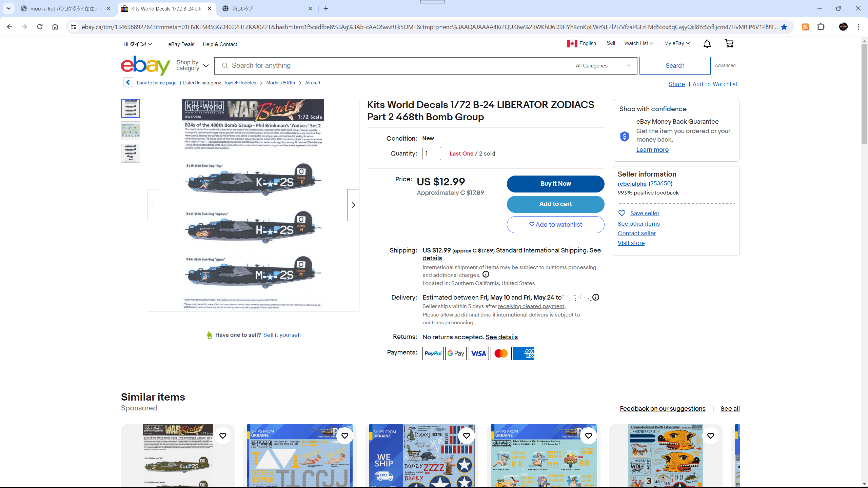The image size is (868, 488).
Task: Click Visit store link
Action: coord(631,243)
